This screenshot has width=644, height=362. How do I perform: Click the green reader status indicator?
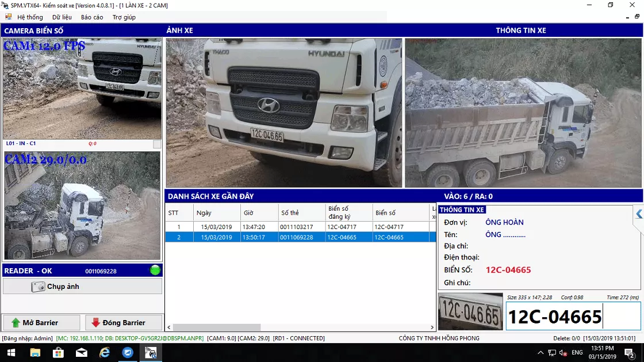tap(155, 270)
